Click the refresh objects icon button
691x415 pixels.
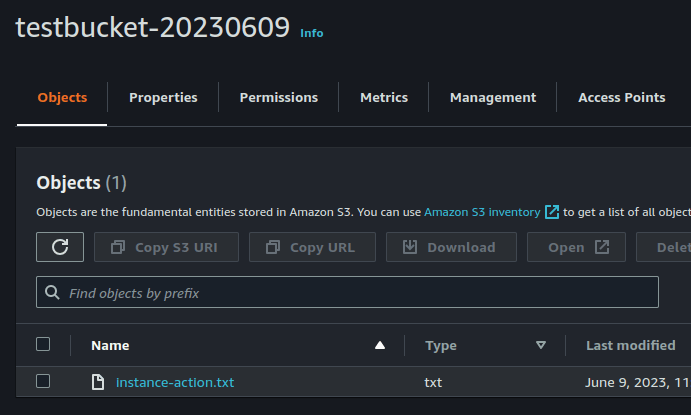coord(60,247)
